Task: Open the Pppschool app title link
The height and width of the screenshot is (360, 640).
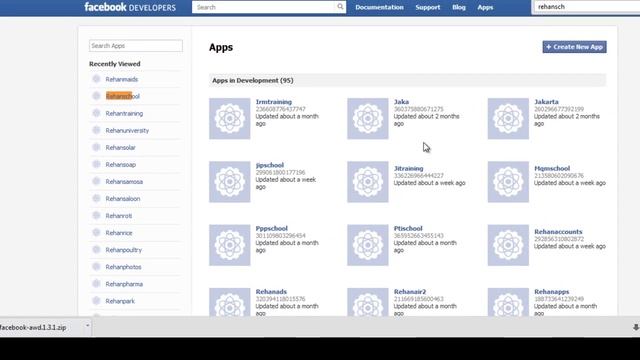Action: coord(271,228)
